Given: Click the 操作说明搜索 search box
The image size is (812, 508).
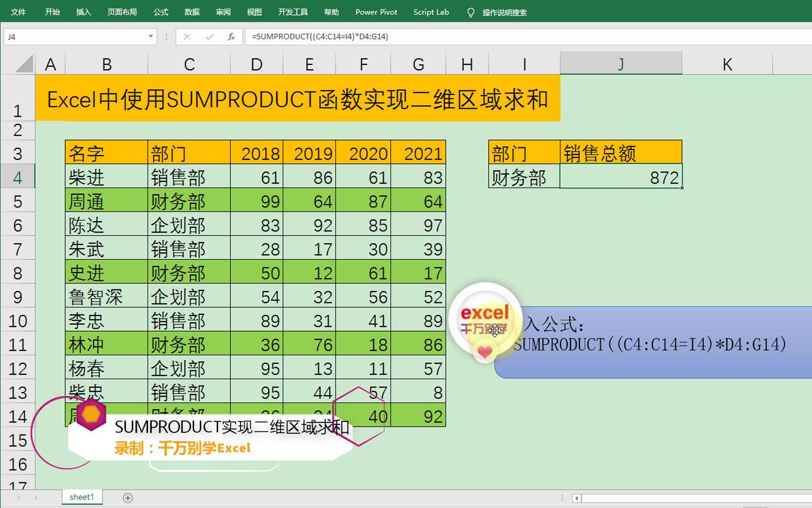Looking at the screenshot, I should click(x=505, y=13).
